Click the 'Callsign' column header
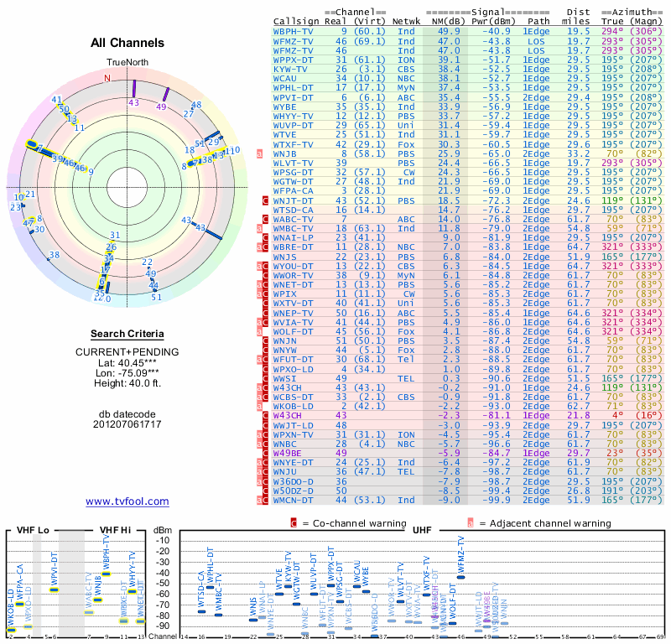Viewport: 671px width, 644px height. (x=296, y=22)
